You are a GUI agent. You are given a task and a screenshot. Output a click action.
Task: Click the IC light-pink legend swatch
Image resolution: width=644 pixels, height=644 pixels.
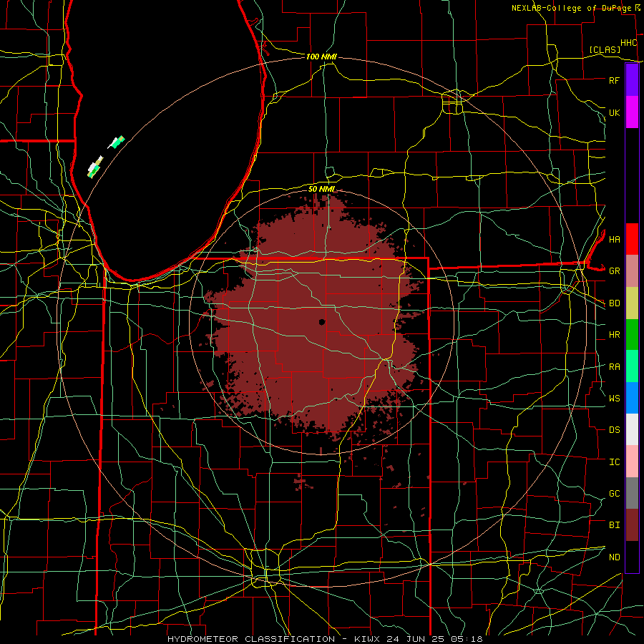tap(632, 462)
